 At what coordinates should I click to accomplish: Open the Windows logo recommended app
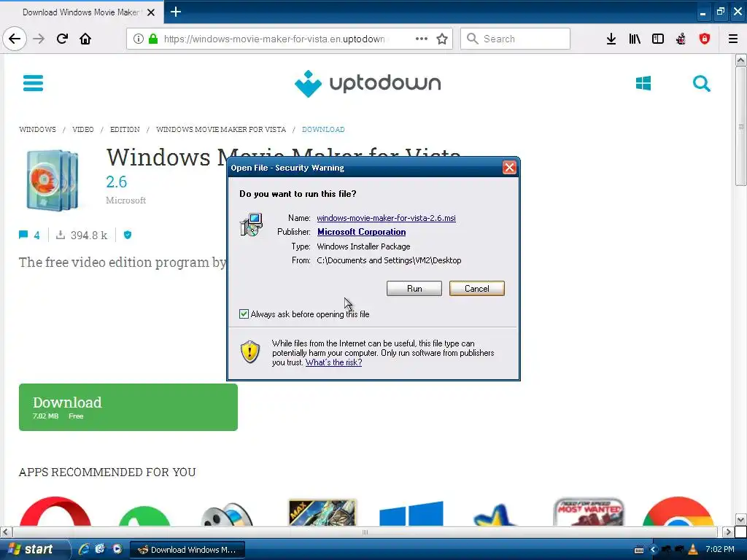[x=411, y=513]
